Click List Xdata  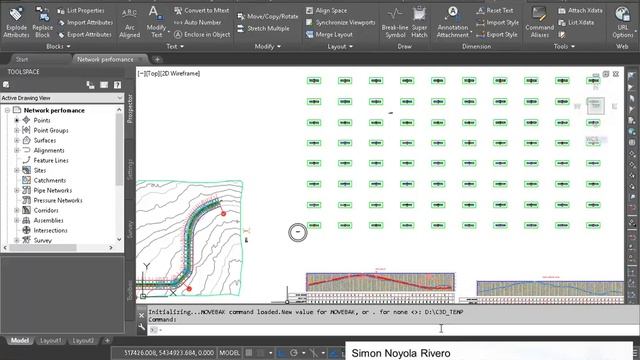(x=576, y=22)
